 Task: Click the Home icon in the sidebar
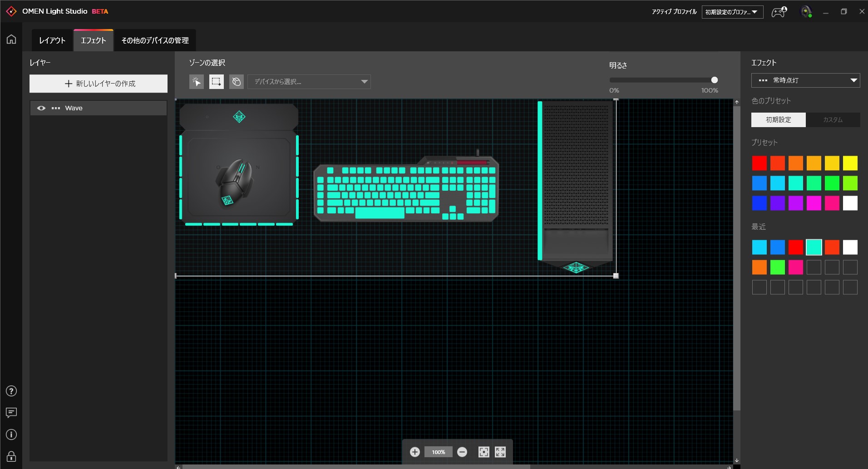click(x=11, y=39)
